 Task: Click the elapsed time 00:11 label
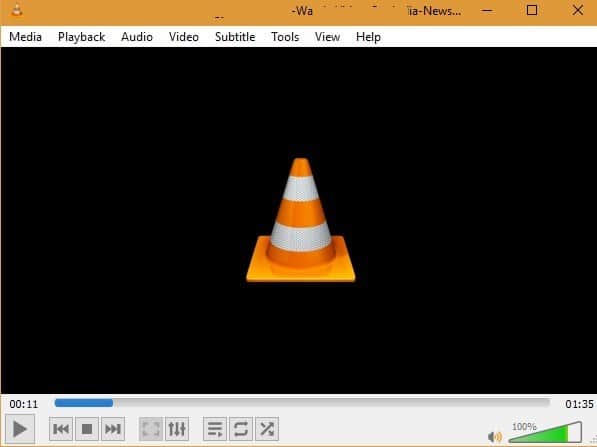click(x=24, y=404)
